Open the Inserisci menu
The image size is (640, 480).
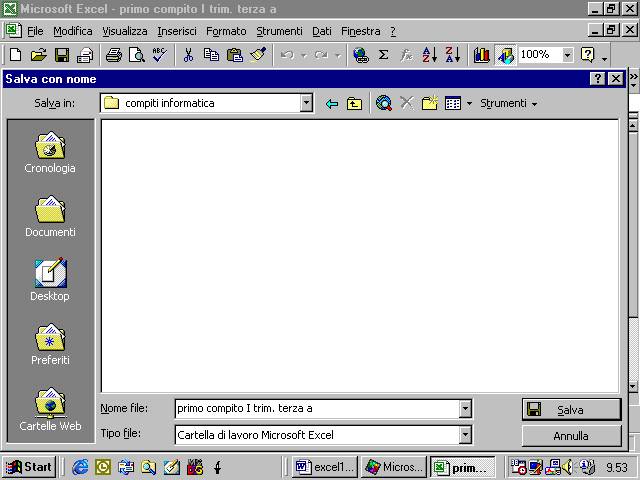[177, 31]
